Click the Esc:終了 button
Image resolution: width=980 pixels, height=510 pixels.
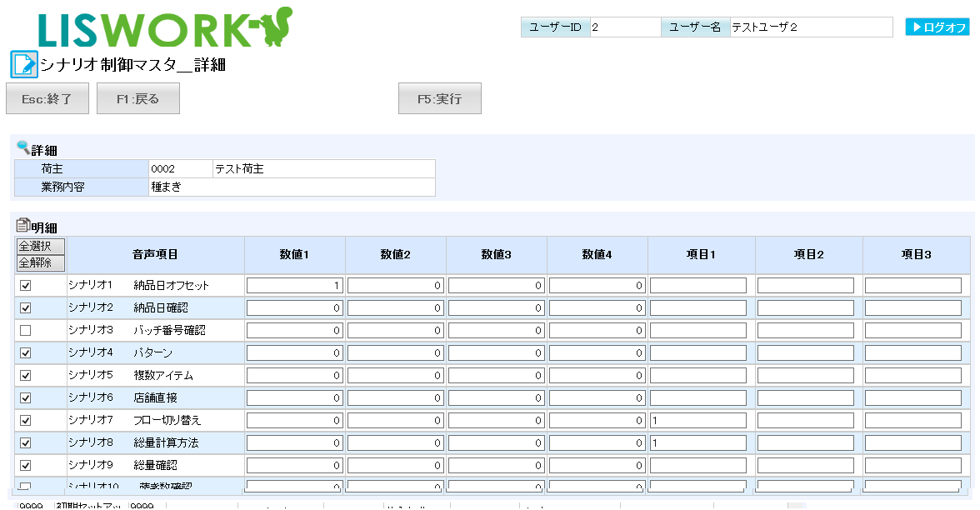pos(47,98)
